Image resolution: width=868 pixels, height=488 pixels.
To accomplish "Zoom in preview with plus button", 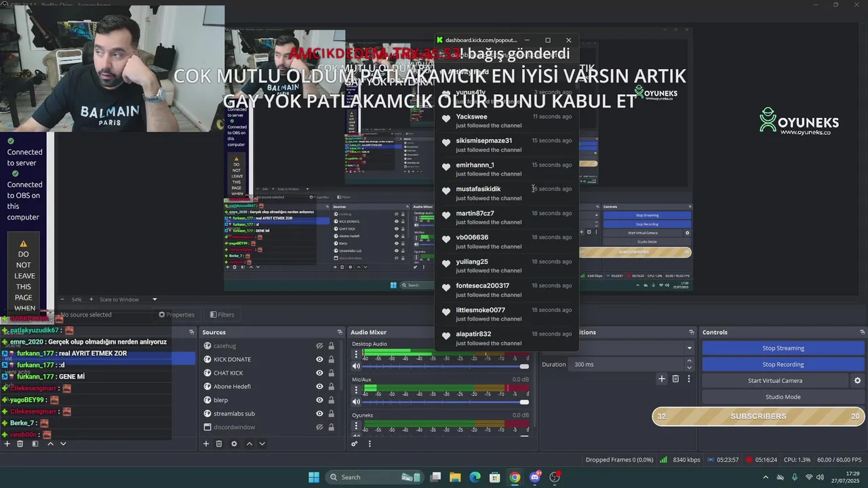I will tap(91, 300).
